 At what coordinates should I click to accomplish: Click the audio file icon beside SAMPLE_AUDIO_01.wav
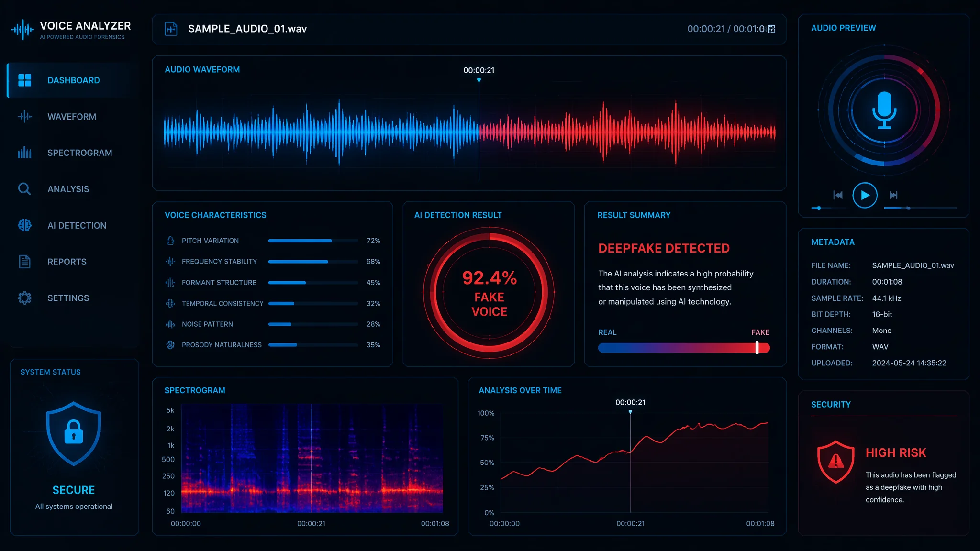pos(171,29)
